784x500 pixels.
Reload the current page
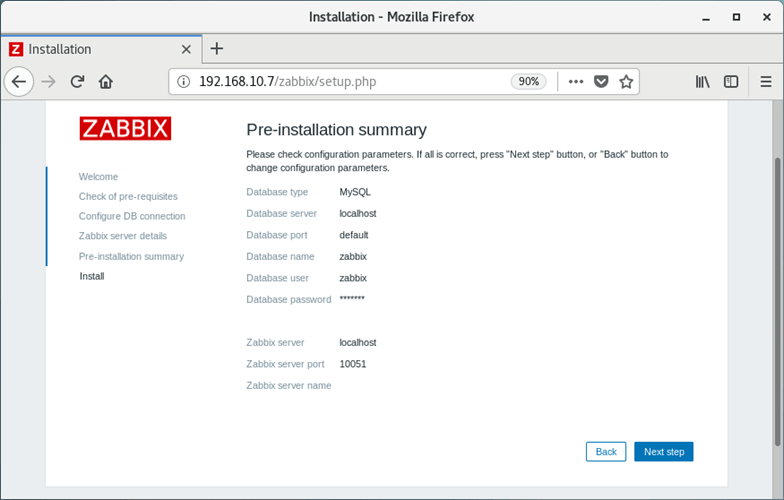click(x=77, y=82)
